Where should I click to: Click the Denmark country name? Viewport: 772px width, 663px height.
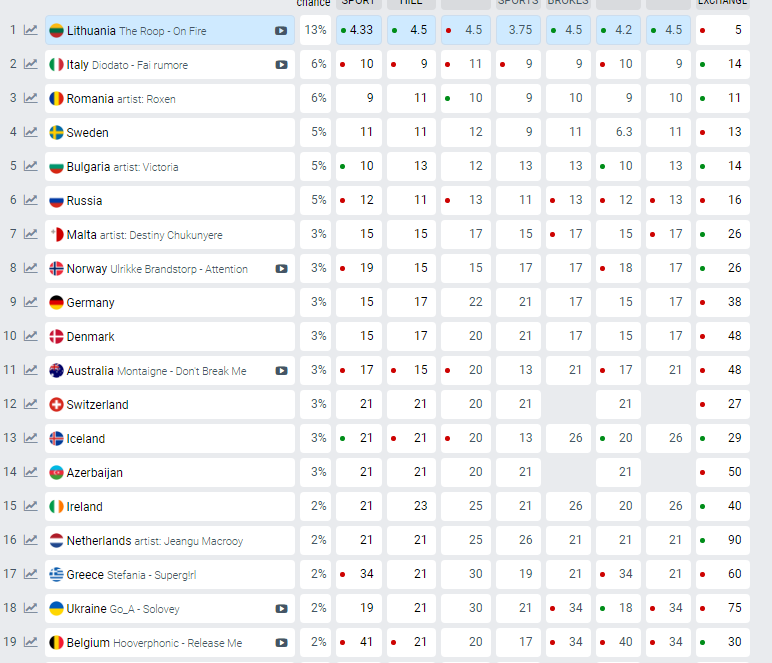(90, 336)
